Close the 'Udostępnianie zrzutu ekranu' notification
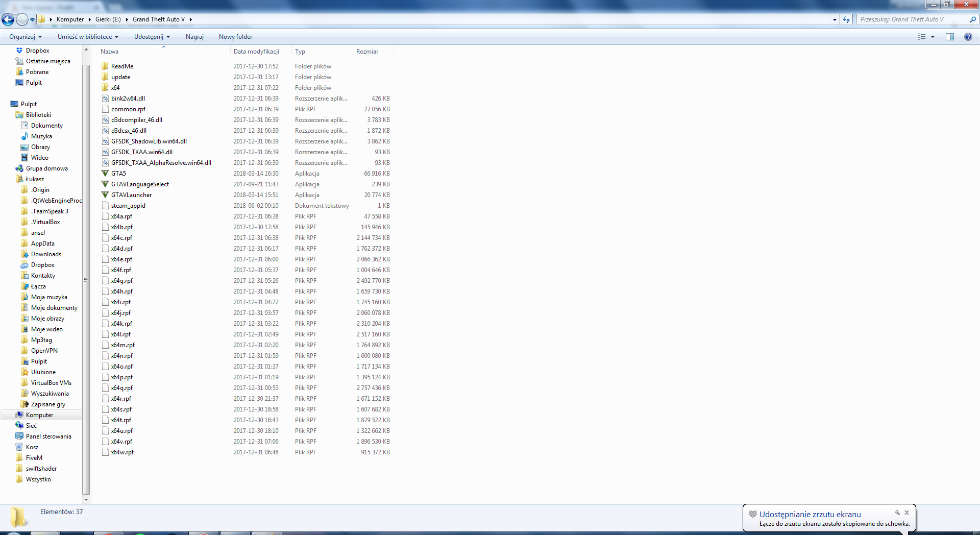 [907, 513]
